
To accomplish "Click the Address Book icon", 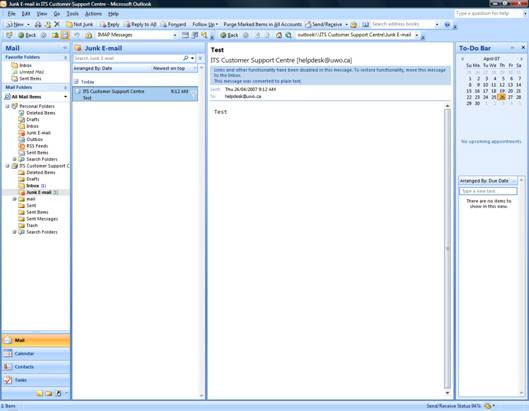I will click(366, 24).
